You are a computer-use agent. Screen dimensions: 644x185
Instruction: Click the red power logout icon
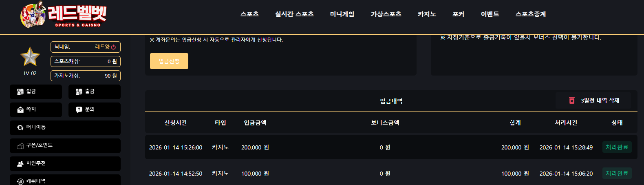click(113, 47)
